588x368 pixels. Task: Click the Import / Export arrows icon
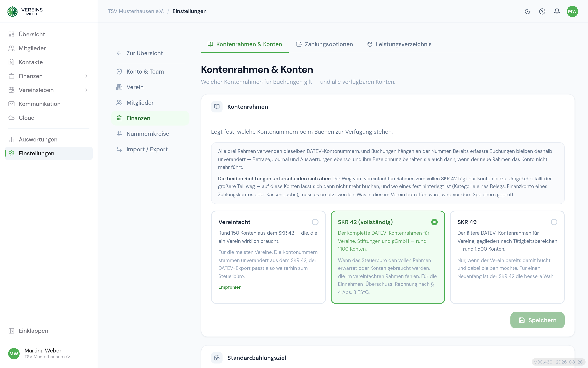(x=119, y=149)
